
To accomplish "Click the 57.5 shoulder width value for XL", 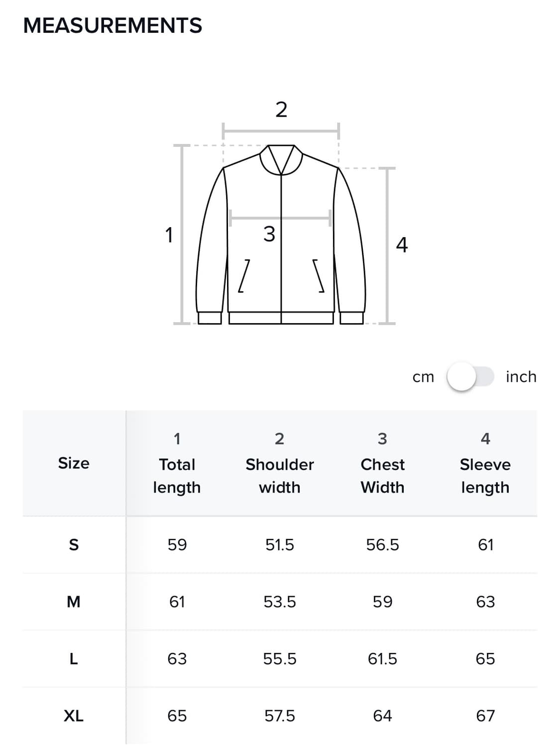I will click(x=279, y=716).
